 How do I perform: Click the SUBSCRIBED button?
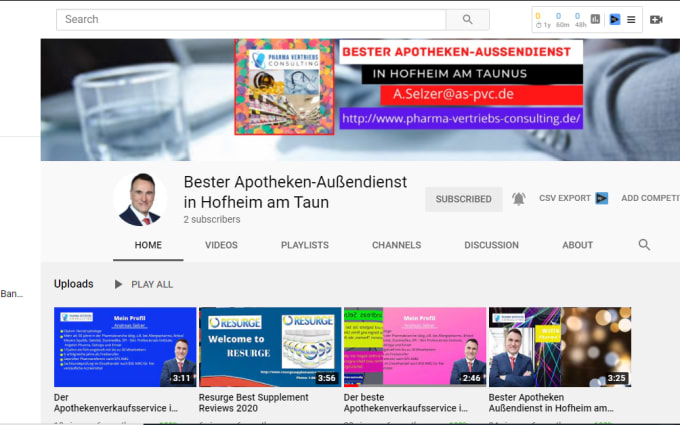pyautogui.click(x=464, y=199)
